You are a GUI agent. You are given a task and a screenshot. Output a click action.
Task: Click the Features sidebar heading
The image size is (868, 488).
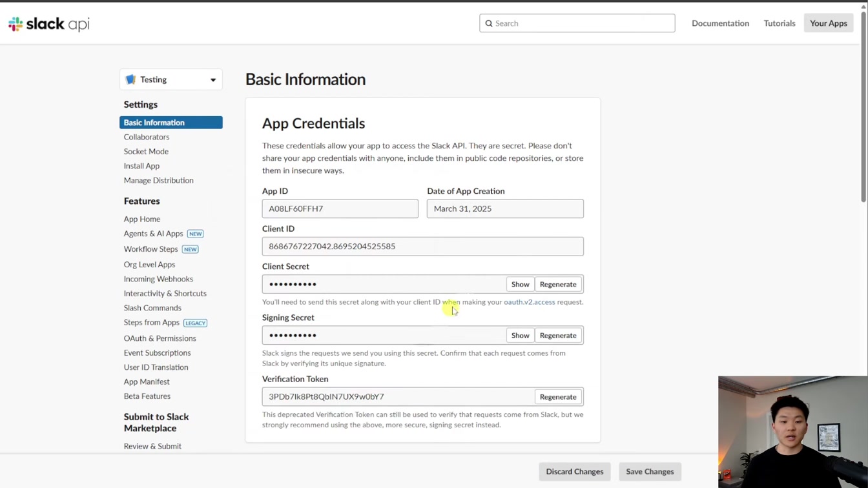coord(142,201)
